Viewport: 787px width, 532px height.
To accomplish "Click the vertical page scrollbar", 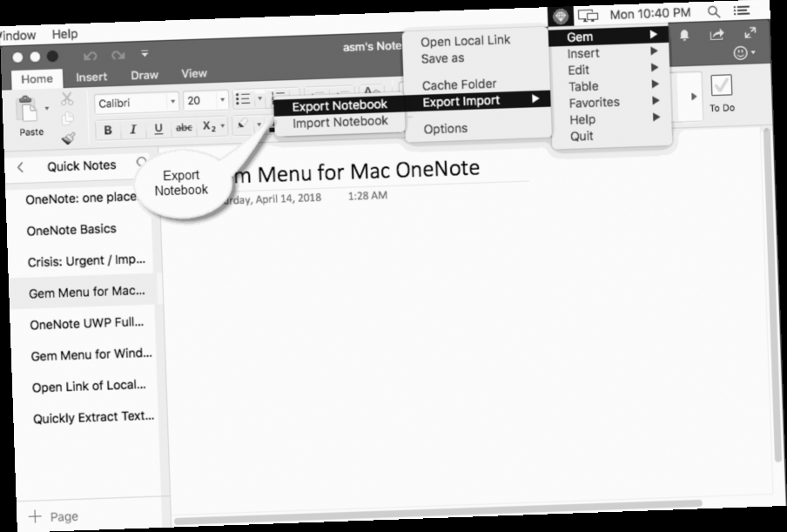I will coord(774,296).
